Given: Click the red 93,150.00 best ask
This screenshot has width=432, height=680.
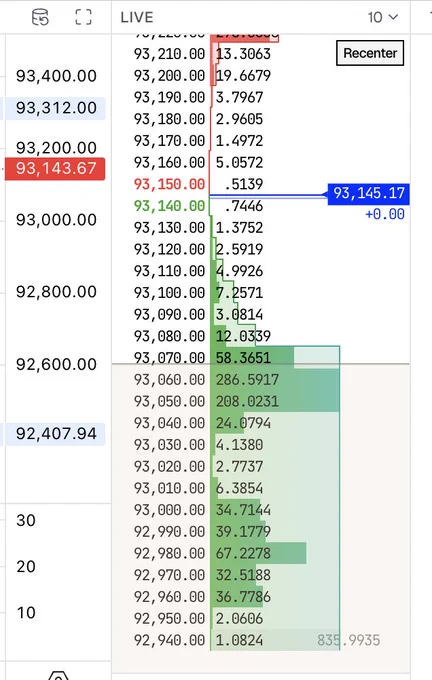Looking at the screenshot, I should [x=169, y=184].
